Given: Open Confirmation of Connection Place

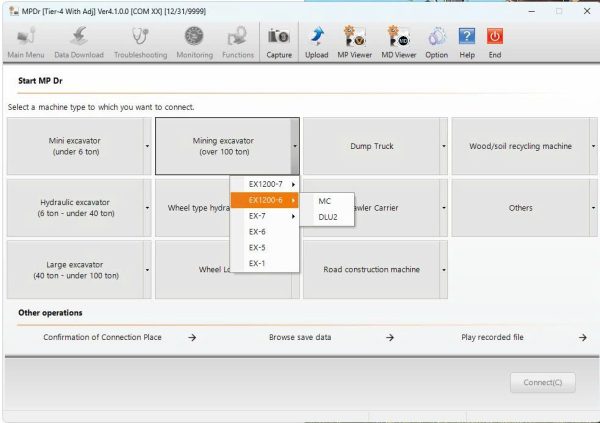Looking at the screenshot, I should [102, 337].
